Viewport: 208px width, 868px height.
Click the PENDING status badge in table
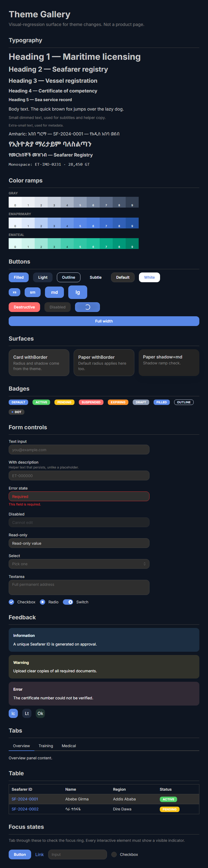tap(170, 809)
